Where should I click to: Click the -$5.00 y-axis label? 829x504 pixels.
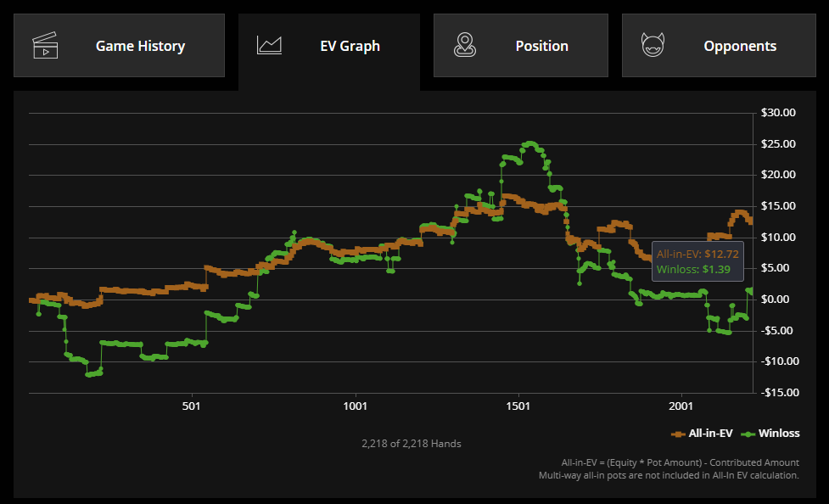click(x=776, y=331)
